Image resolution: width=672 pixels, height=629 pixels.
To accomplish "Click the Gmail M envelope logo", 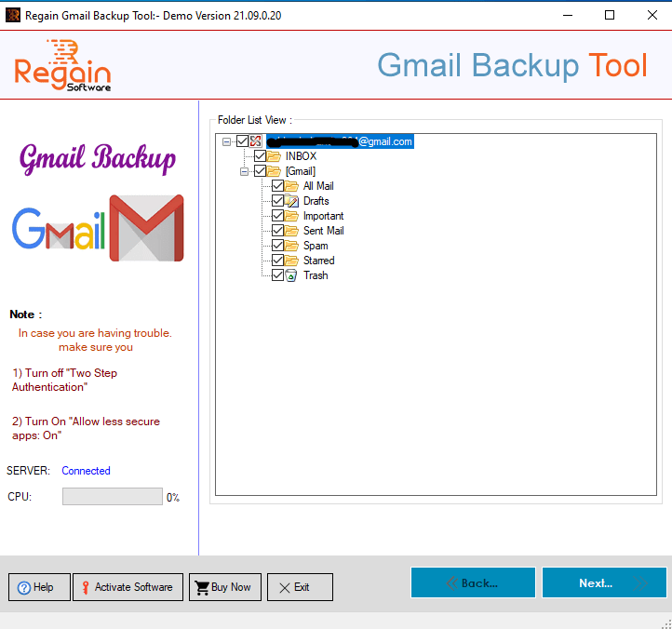I will click(x=146, y=228).
